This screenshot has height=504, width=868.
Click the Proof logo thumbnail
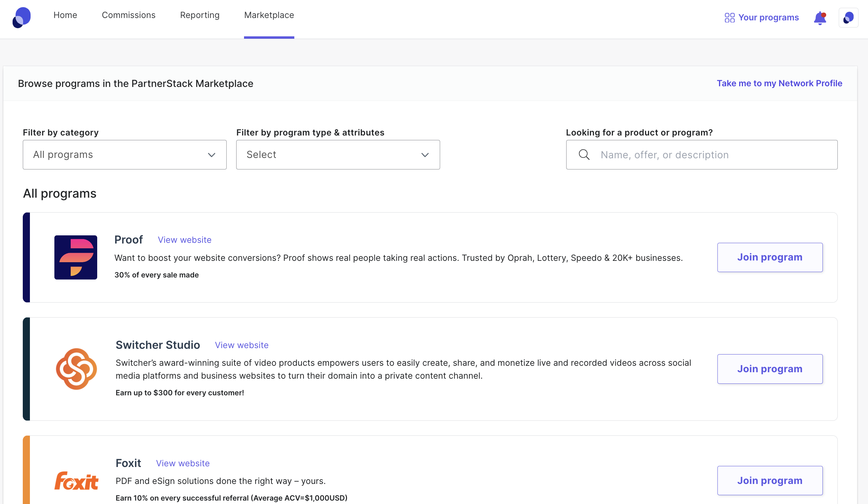click(76, 257)
